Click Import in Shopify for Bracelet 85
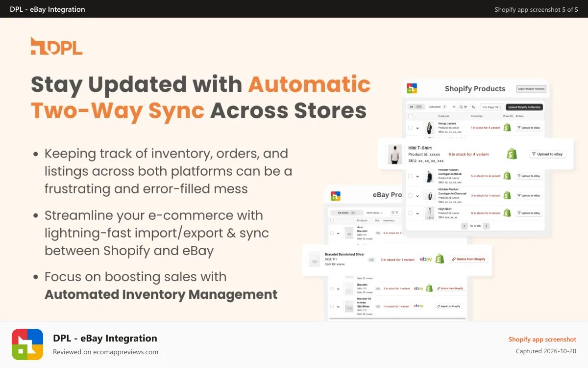The height and width of the screenshot is (368, 588). pos(449,306)
